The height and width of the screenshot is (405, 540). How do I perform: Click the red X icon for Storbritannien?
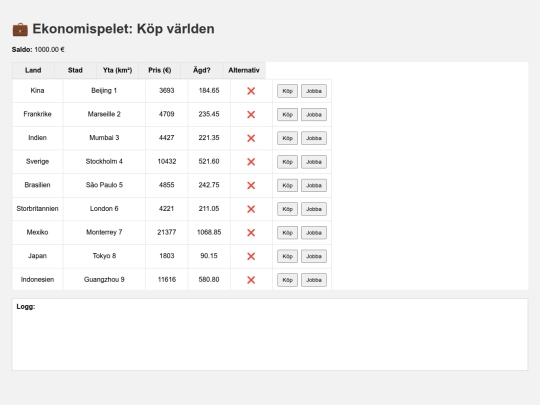[x=251, y=209]
